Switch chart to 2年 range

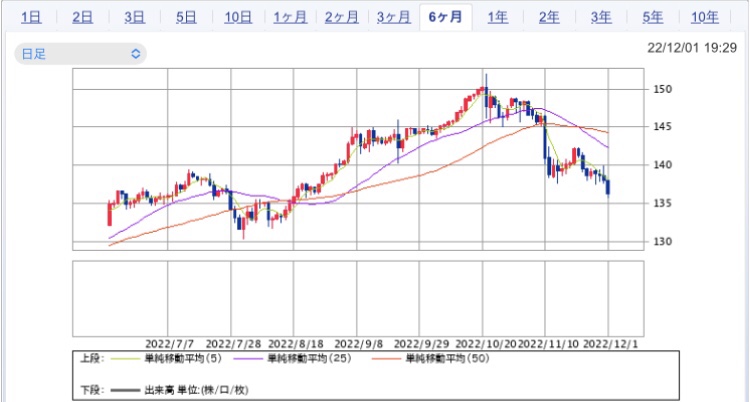pyautogui.click(x=549, y=18)
